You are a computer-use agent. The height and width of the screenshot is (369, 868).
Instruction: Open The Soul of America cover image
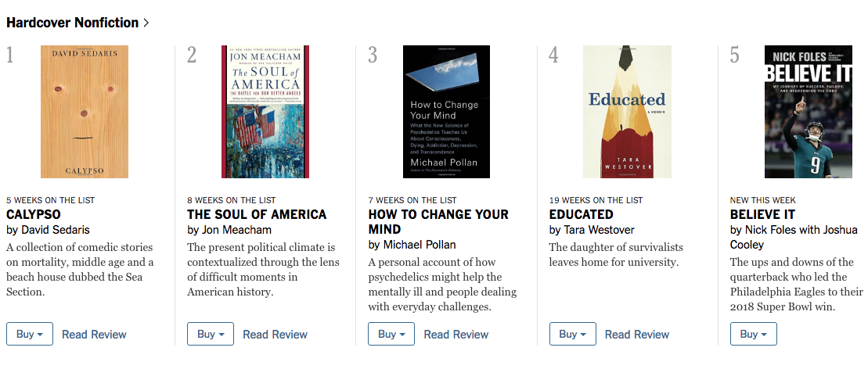(x=265, y=112)
